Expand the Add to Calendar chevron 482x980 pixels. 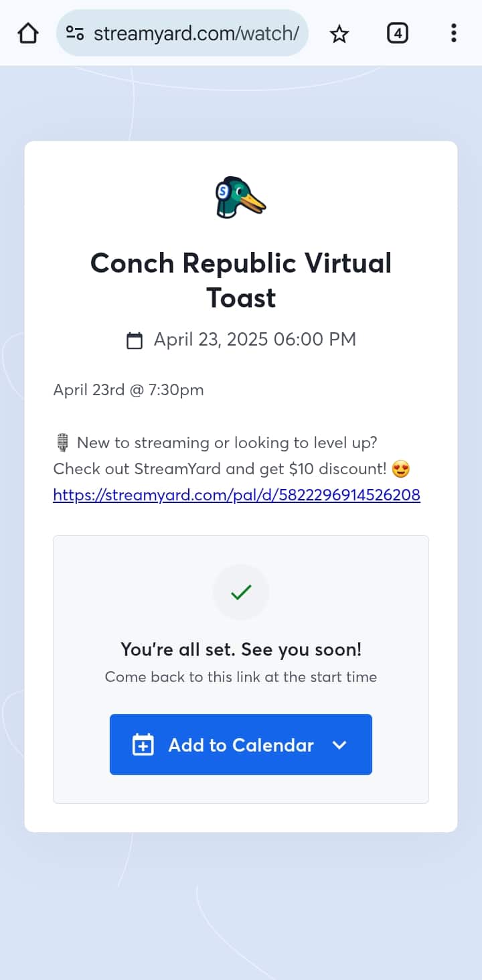click(339, 745)
